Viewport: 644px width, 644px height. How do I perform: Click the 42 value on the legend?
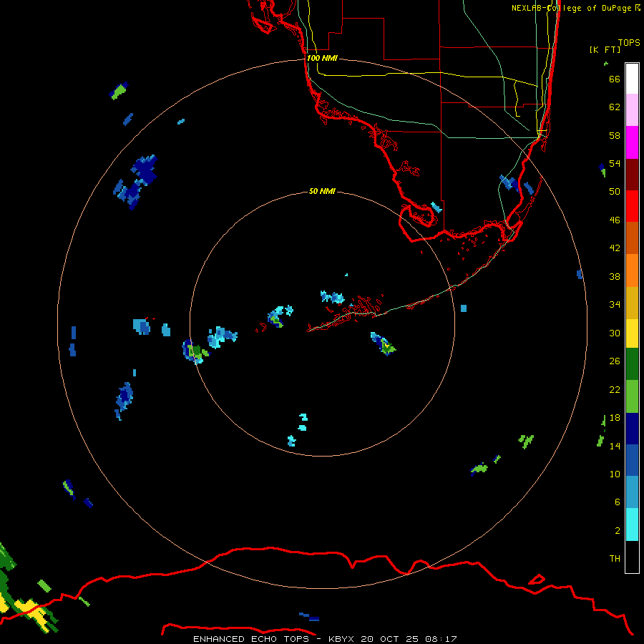tap(615, 248)
